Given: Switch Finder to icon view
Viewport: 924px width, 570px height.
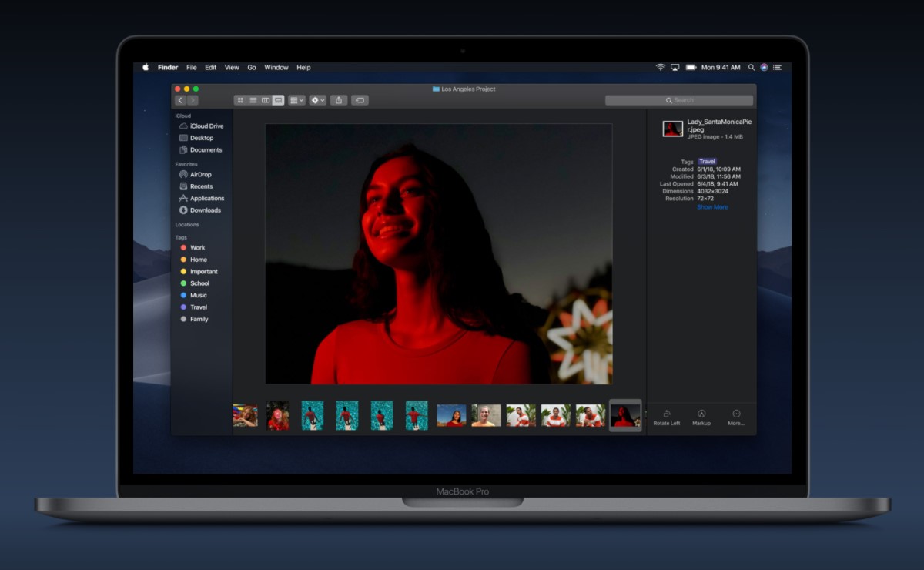Looking at the screenshot, I should tap(240, 100).
